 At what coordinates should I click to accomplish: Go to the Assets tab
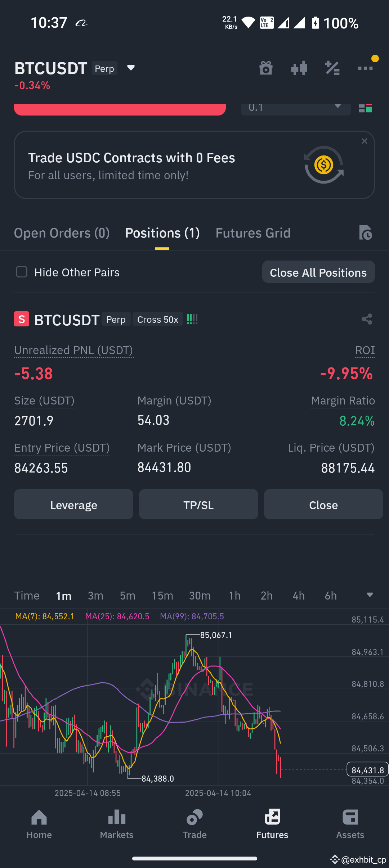350,824
